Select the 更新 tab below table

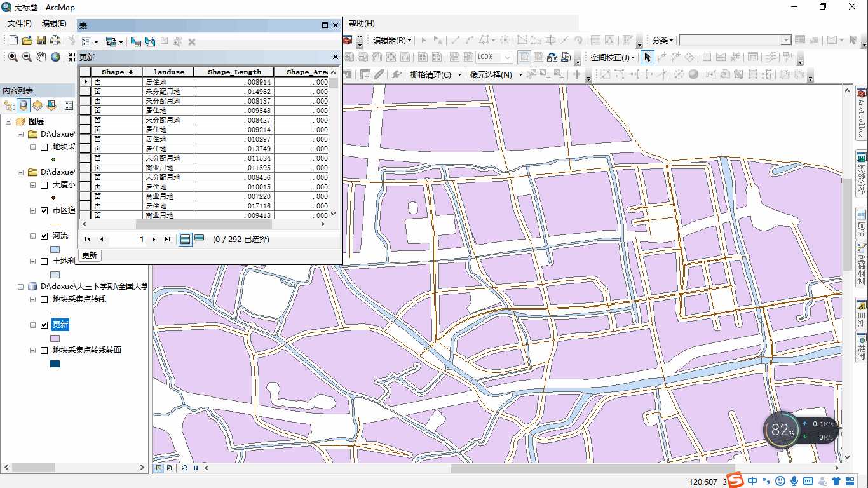click(90, 255)
